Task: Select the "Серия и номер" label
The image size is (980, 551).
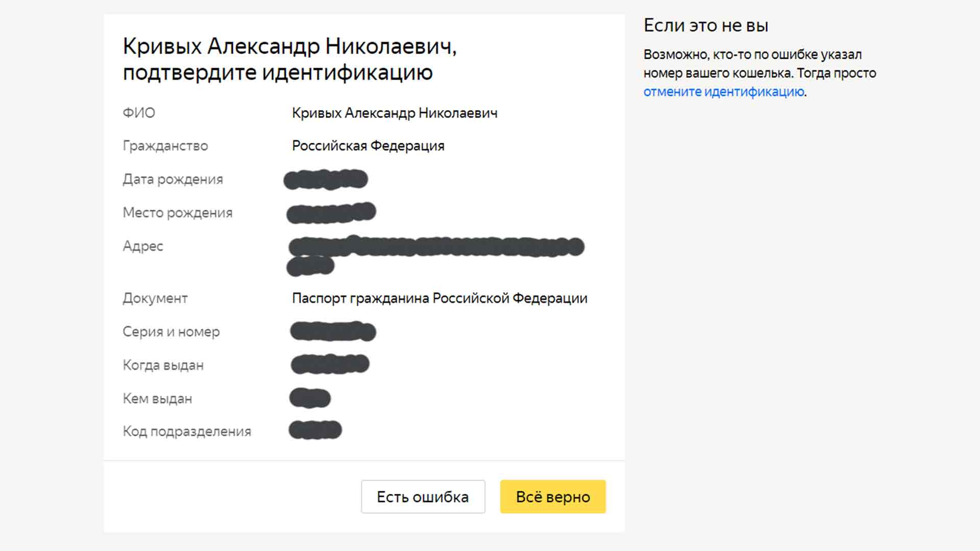Action: pos(171,332)
